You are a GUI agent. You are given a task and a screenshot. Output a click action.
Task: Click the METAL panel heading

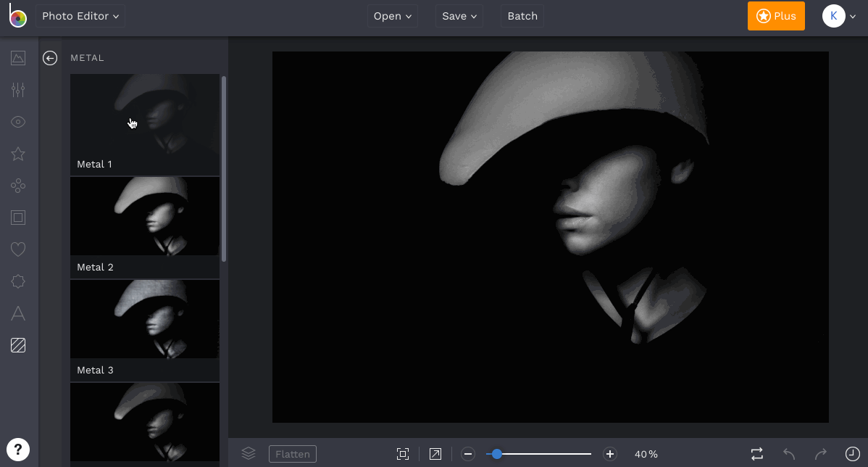pos(87,58)
